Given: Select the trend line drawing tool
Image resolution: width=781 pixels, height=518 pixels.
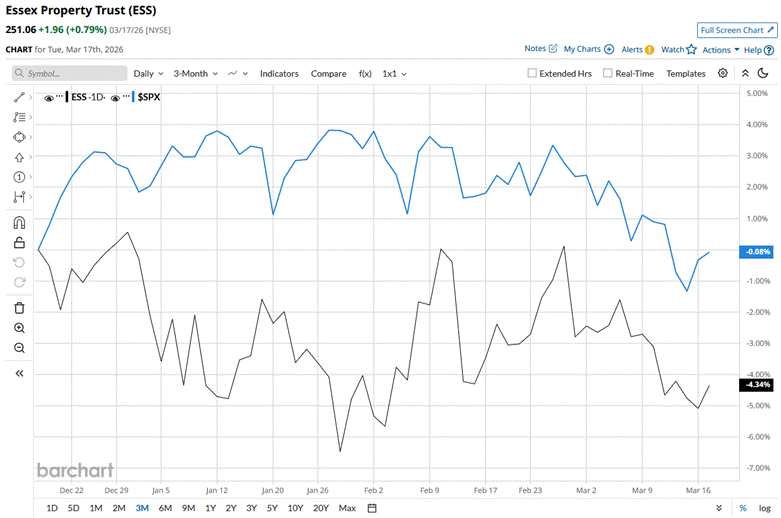Looking at the screenshot, I should click(19, 97).
